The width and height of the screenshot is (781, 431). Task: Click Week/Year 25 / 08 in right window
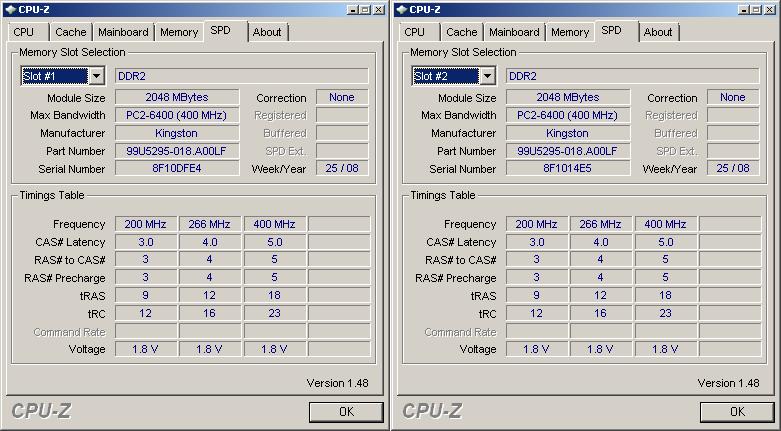(733, 168)
